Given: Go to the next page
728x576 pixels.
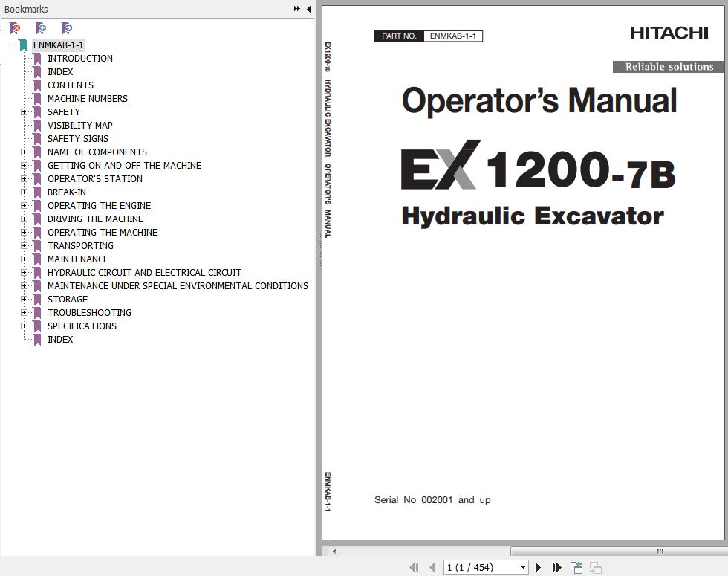Looking at the screenshot, I should 538,567.
